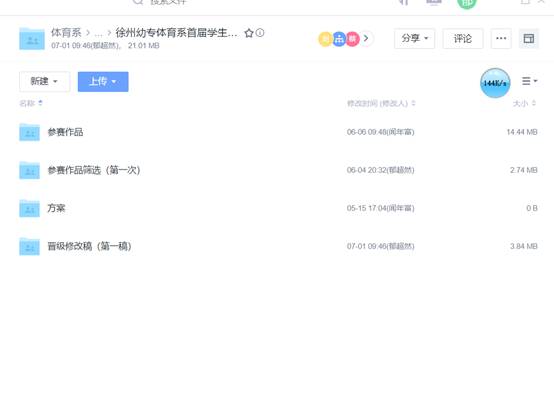Go to 体育系 in the breadcrumb
Screen dimensions: 554x394
(66, 33)
